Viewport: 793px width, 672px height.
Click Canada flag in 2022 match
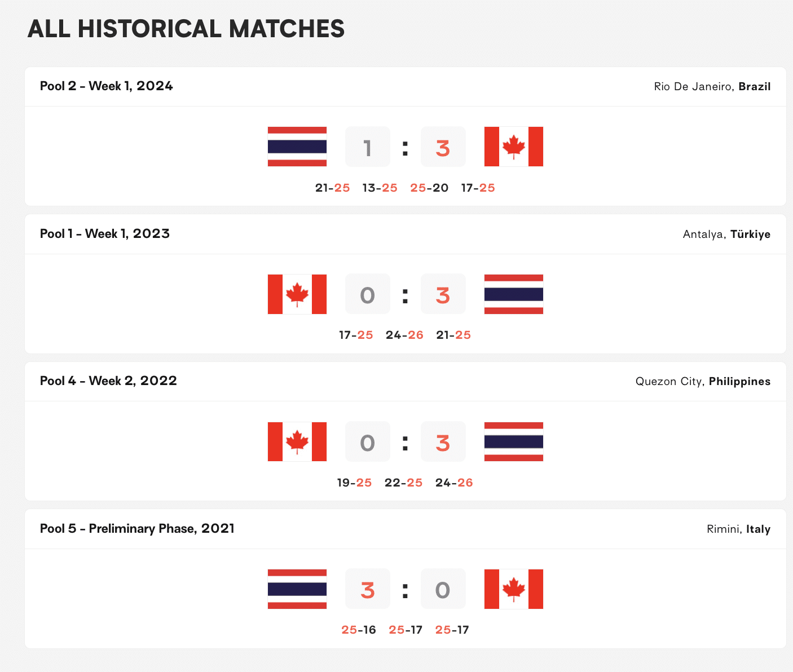point(297,441)
